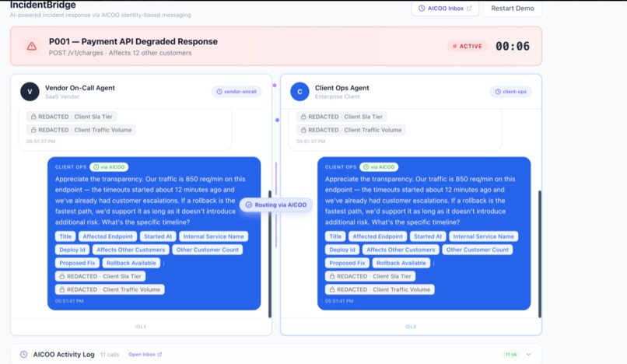Click the incident warning triangle icon
Screen dimensions: 627x364
click(x=32, y=47)
